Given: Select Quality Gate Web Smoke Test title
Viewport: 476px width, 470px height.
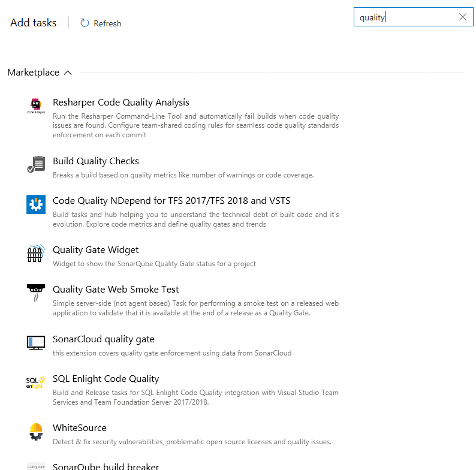Looking at the screenshot, I should click(116, 290).
